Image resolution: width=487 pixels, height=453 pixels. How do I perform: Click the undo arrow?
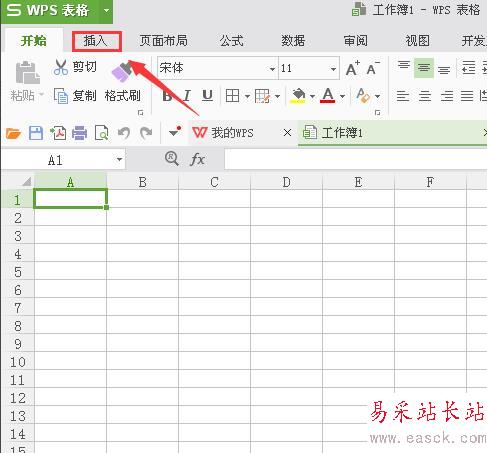coord(124,133)
